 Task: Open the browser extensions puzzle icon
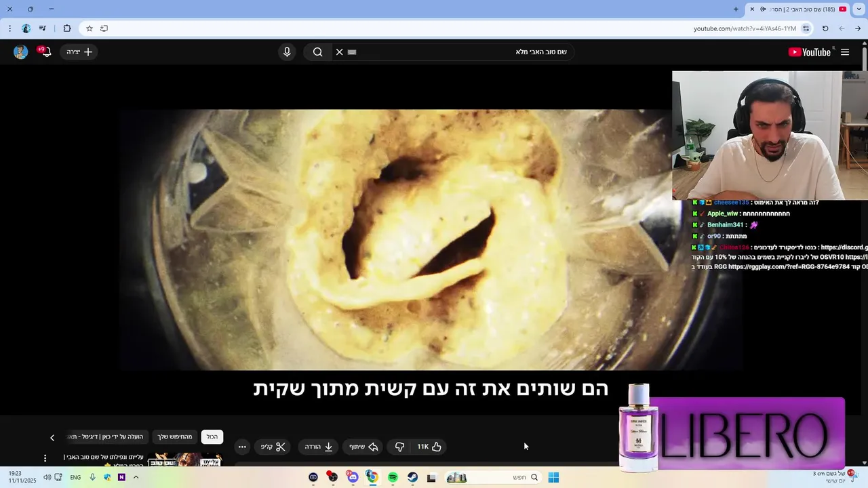(x=67, y=28)
